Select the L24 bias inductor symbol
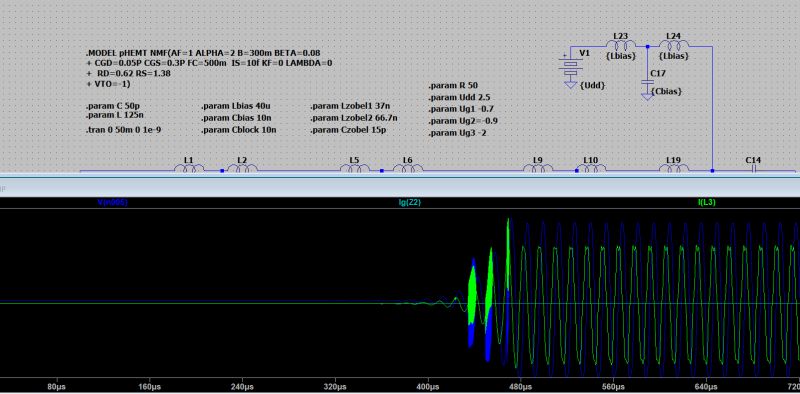The height and width of the screenshot is (394, 800). (x=674, y=44)
